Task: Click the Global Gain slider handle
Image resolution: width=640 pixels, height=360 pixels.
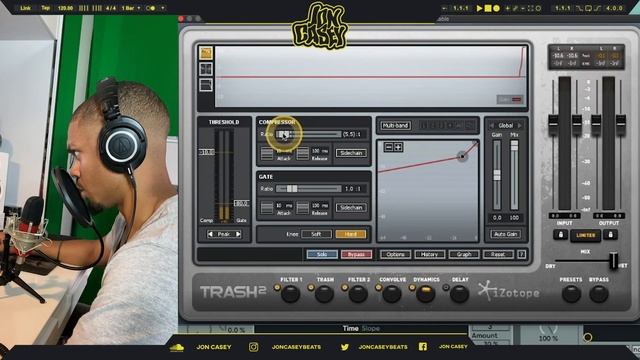Action: [497, 175]
